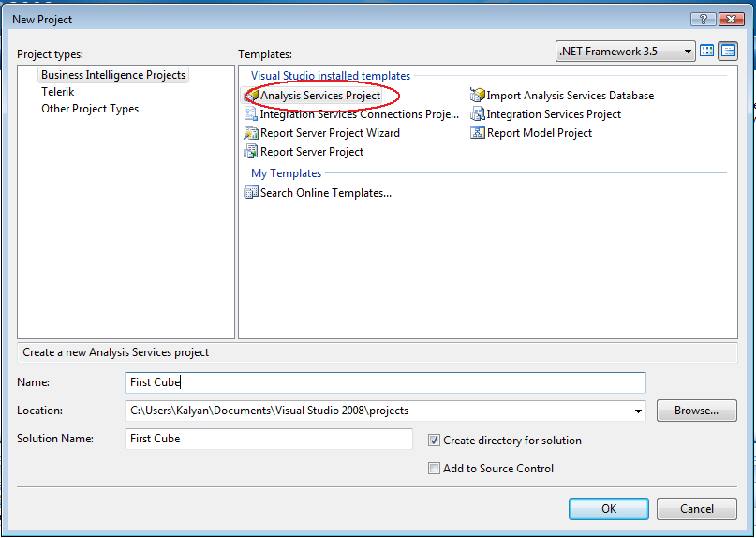Select Other Project Types entry
756x538 pixels.
tap(90, 109)
